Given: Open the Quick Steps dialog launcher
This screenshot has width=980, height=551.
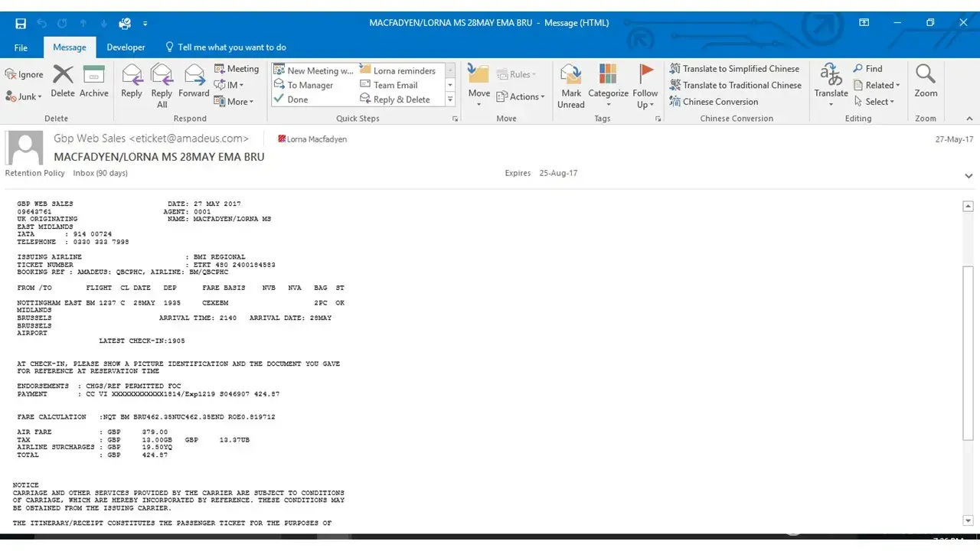Looking at the screenshot, I should point(456,119).
